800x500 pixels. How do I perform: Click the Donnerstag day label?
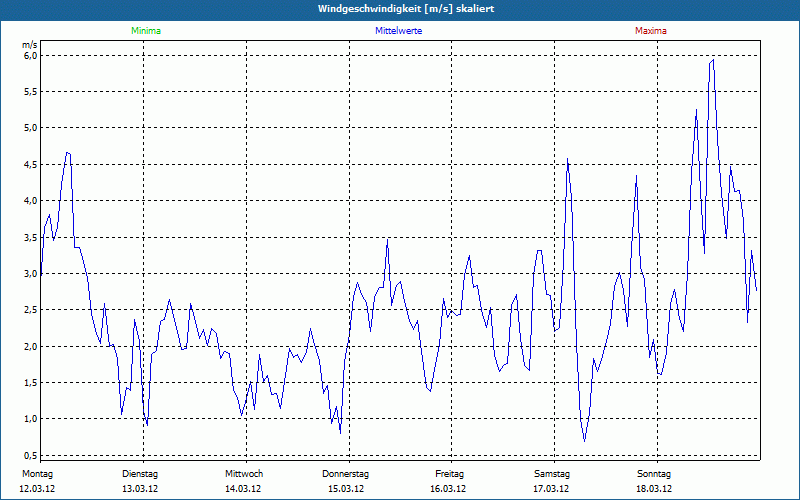[x=345, y=474]
